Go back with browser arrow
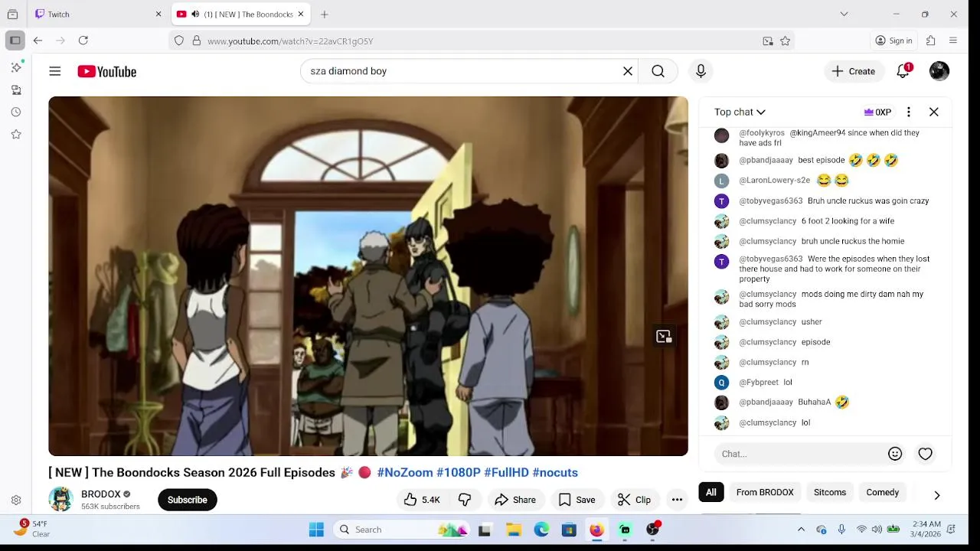 pos(38,41)
